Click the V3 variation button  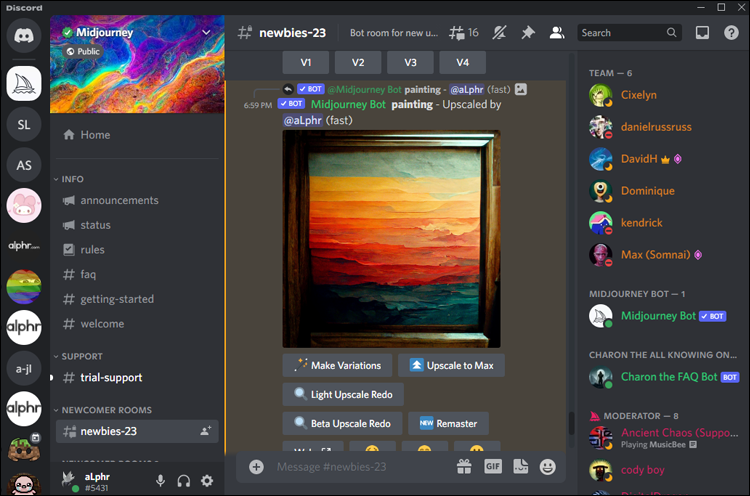click(x=410, y=63)
